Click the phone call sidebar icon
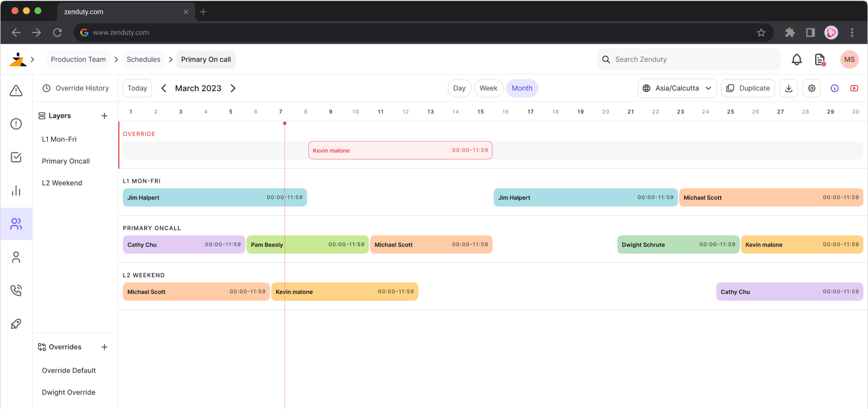The height and width of the screenshot is (409, 868). (16, 290)
